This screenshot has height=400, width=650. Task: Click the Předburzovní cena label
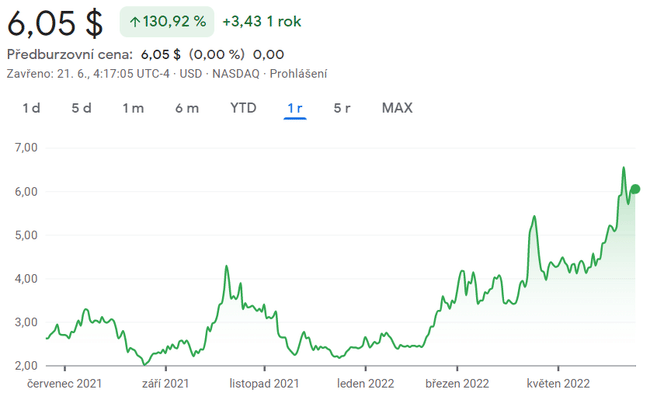(70, 54)
